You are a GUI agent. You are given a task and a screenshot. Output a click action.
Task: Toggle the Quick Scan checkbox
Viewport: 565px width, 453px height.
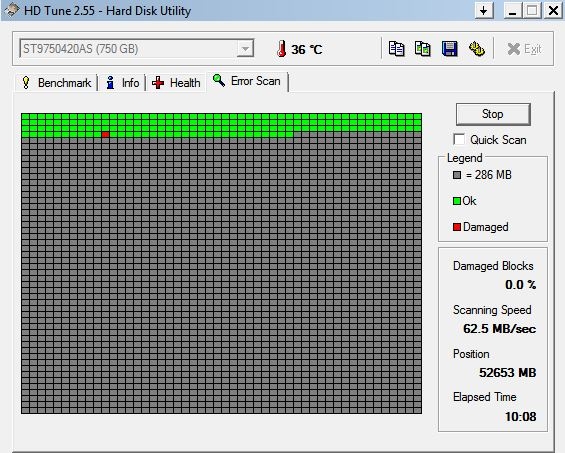tap(459, 139)
